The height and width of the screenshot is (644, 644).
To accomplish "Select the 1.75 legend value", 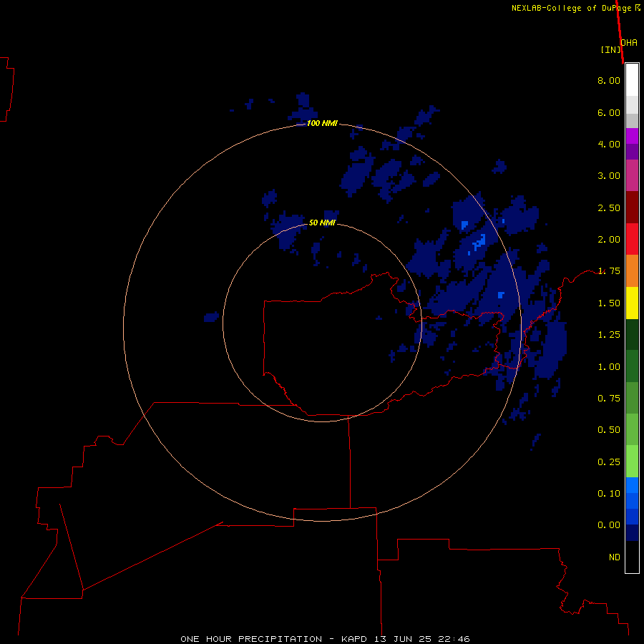I will 609,271.
